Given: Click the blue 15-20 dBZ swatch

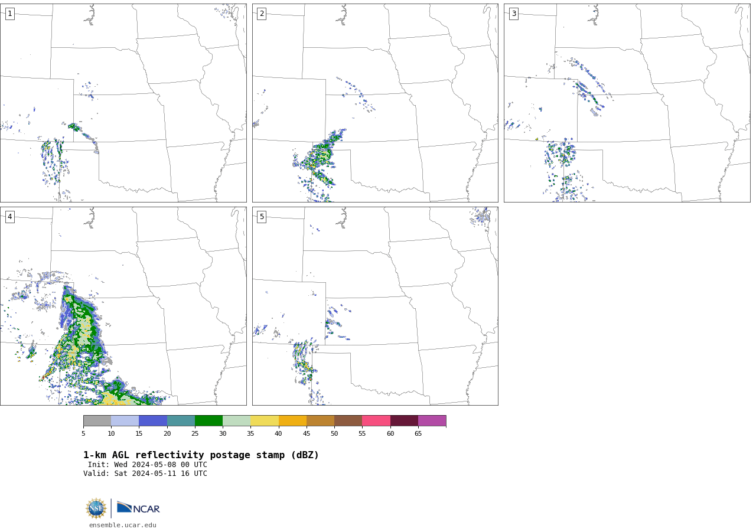Looking at the screenshot, I should (153, 420).
